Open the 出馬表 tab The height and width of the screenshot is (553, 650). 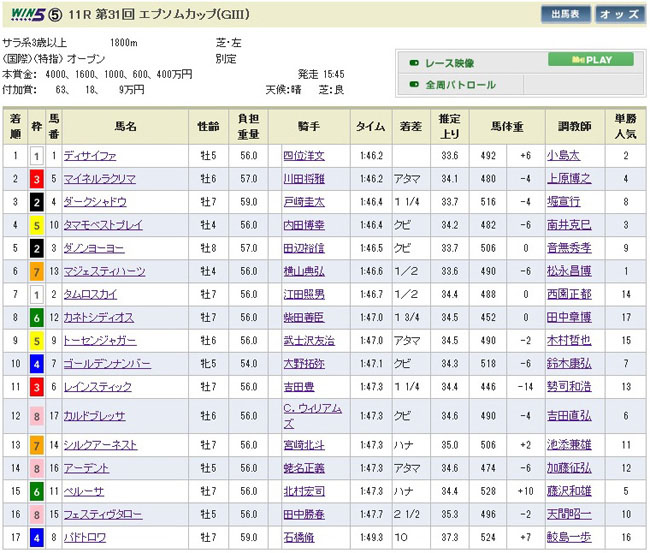(567, 14)
